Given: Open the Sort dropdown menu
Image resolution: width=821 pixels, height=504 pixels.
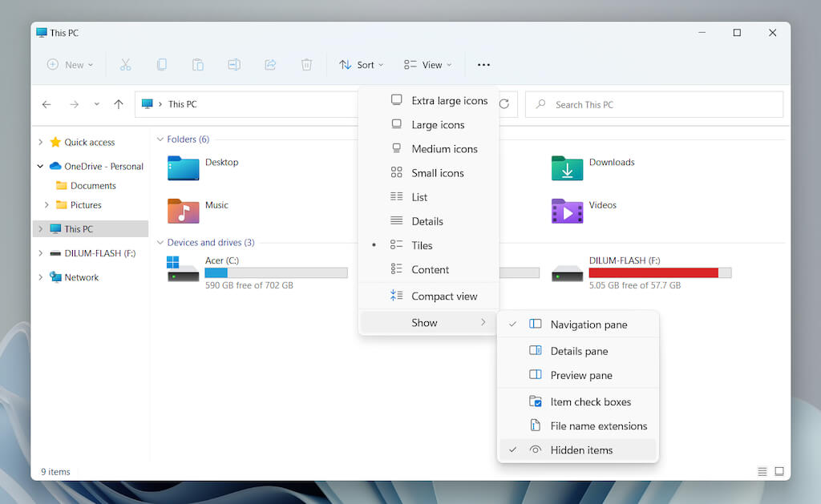Looking at the screenshot, I should [x=361, y=65].
